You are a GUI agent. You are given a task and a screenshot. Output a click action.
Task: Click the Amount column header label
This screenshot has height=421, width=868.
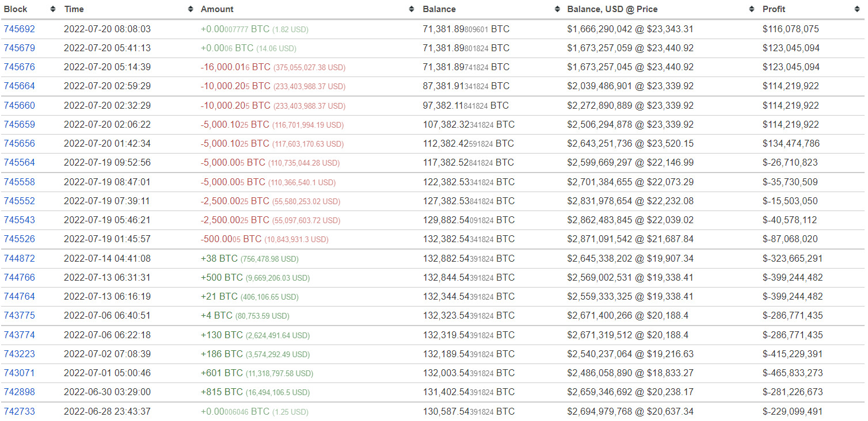click(217, 9)
